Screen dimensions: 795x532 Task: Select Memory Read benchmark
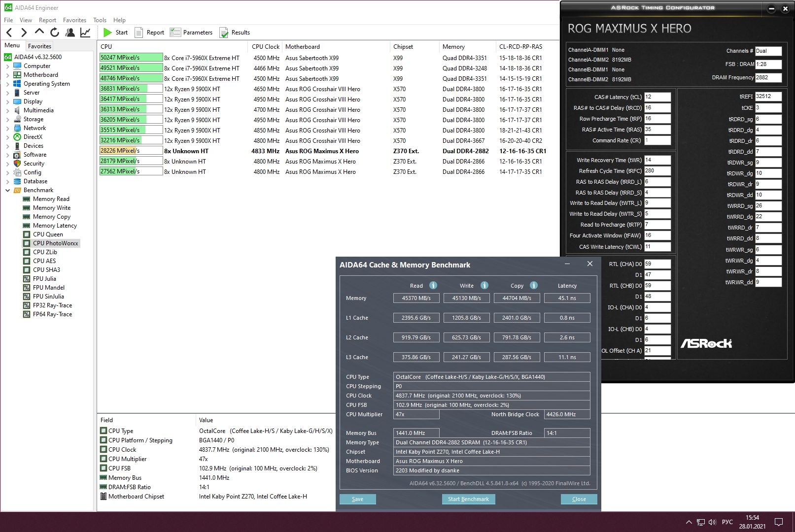pyautogui.click(x=51, y=199)
